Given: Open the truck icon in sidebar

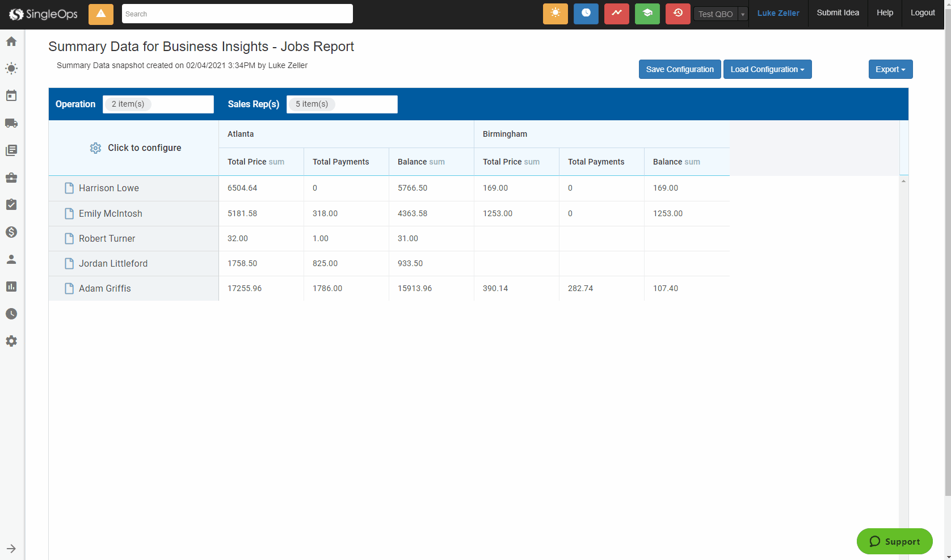Looking at the screenshot, I should [x=11, y=123].
